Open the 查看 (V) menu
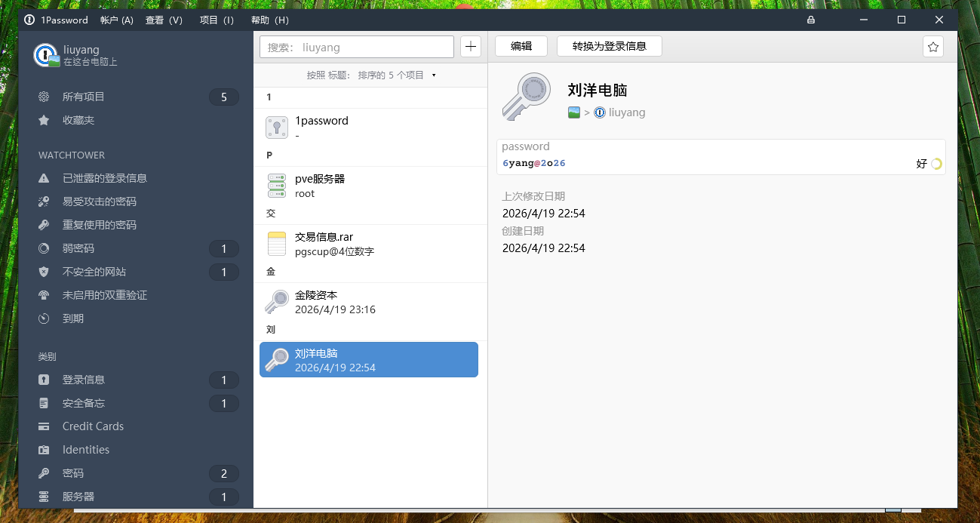The width and height of the screenshot is (980, 523). click(164, 20)
